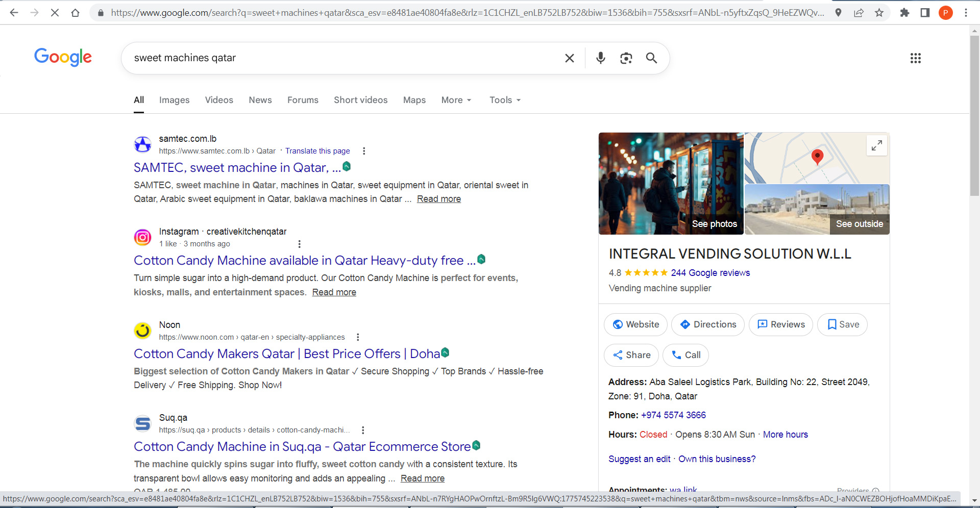The image size is (980, 508).
Task: Open location permission icon in address bar
Action: tap(838, 13)
